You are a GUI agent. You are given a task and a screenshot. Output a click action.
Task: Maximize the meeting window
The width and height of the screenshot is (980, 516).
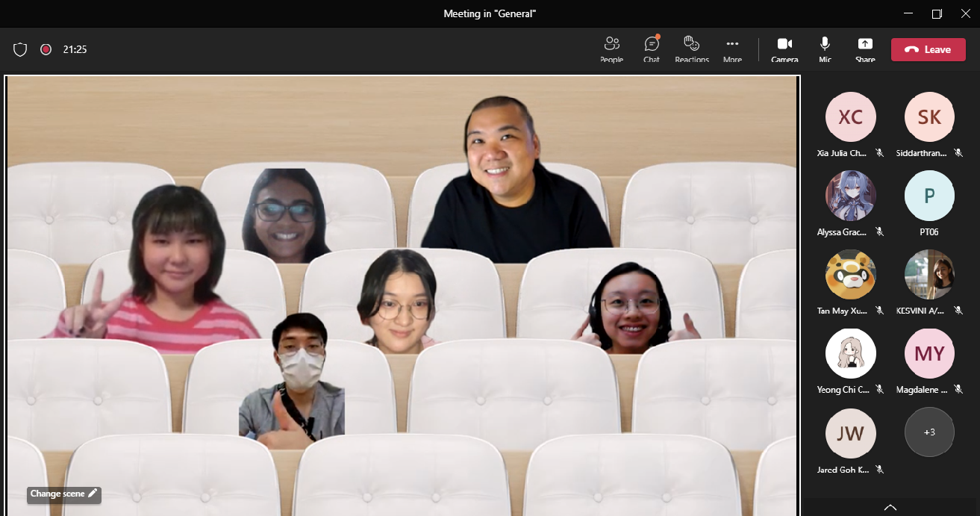937,13
